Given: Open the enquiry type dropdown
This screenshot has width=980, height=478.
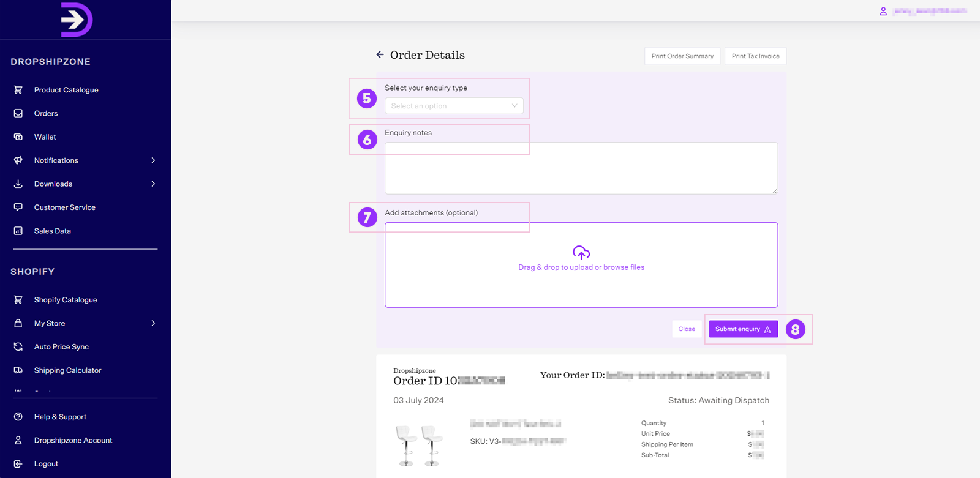Looking at the screenshot, I should tap(454, 106).
